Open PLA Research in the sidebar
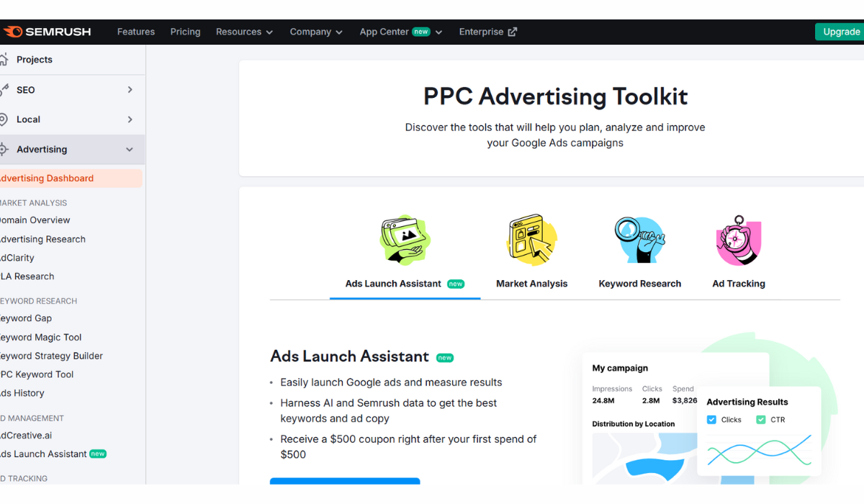Screen dimensions: 864x504 coord(27,276)
